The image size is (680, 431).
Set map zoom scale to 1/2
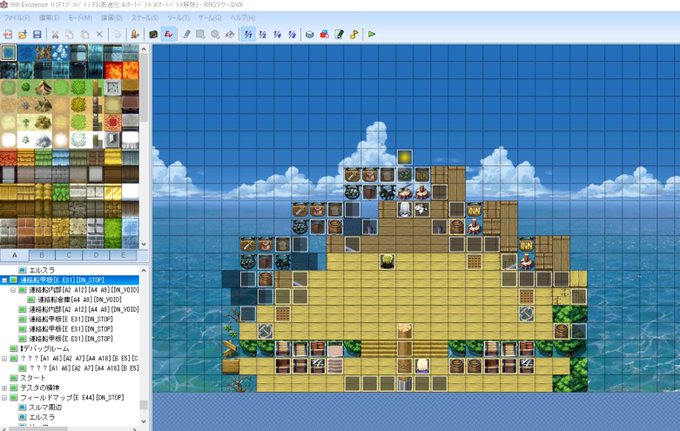point(263,34)
